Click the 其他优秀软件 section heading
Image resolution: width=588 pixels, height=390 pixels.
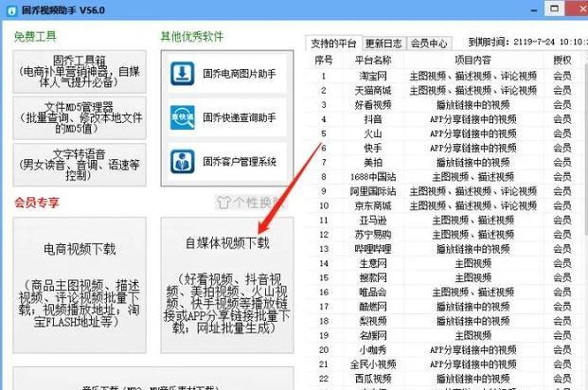pyautogui.click(x=192, y=36)
